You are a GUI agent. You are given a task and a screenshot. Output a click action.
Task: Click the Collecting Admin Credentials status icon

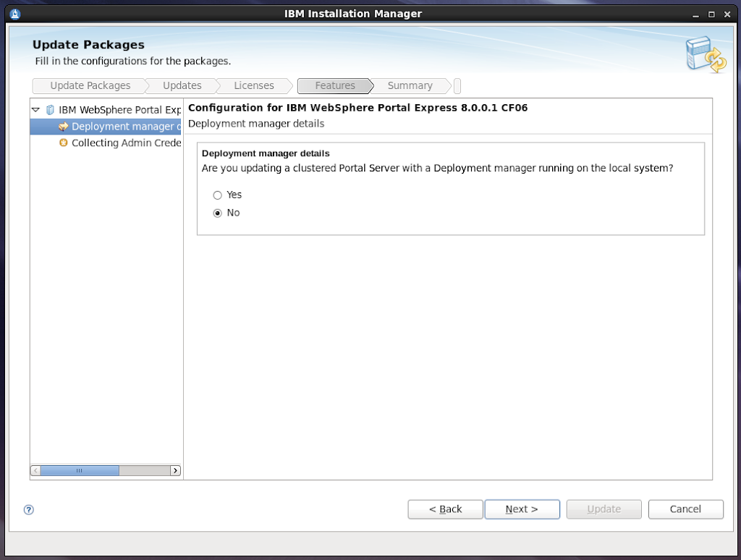click(x=64, y=143)
